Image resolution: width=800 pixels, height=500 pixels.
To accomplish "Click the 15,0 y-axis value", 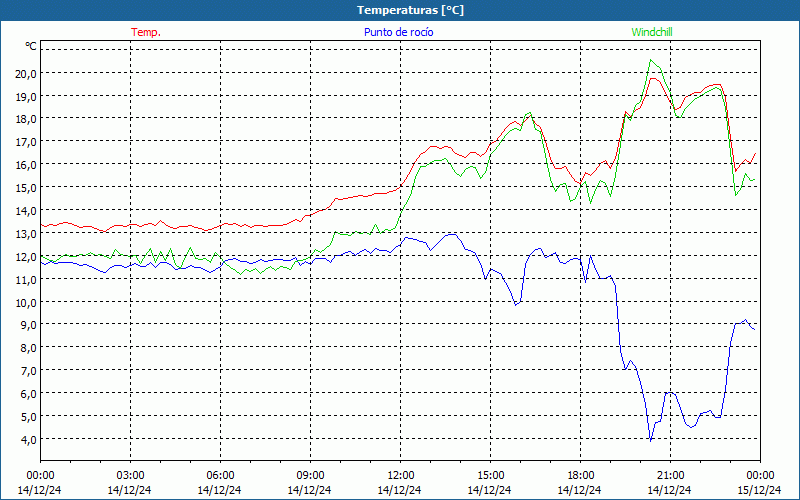I will 26,188.
